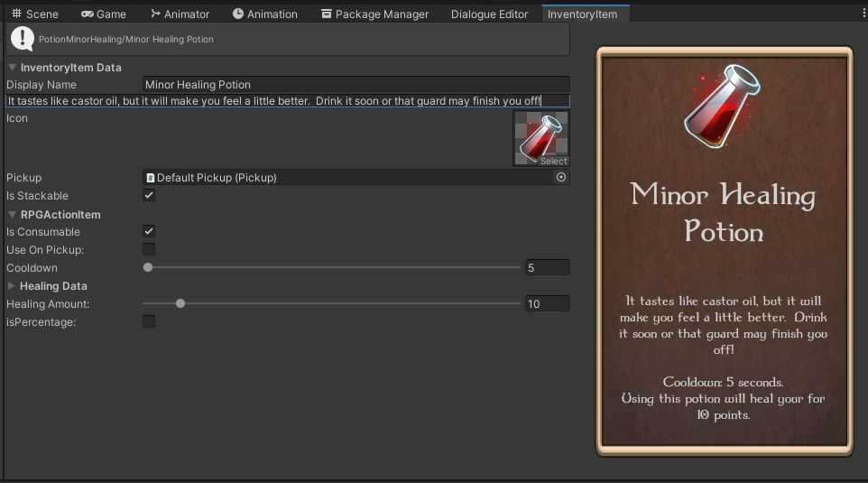Click the Animation tab clock icon
Image resolution: width=868 pixels, height=483 pixels.
tap(238, 14)
